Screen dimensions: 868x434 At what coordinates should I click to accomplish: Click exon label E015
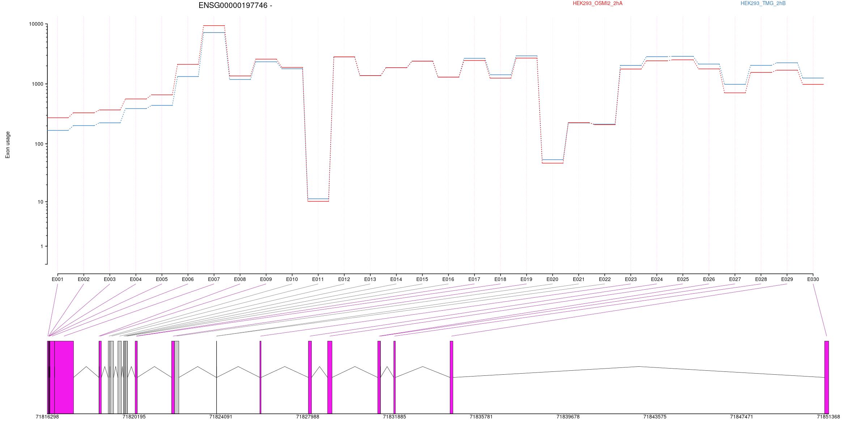pos(422,279)
